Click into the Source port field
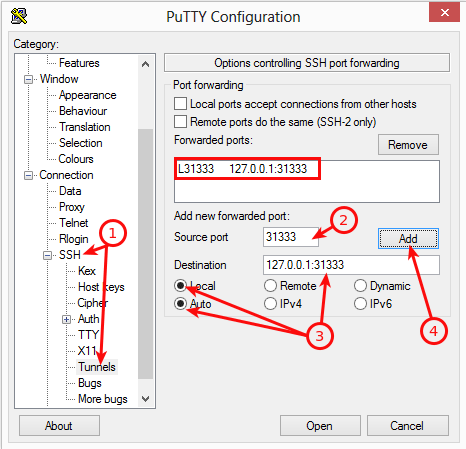466x449 pixels. pyautogui.click(x=291, y=237)
